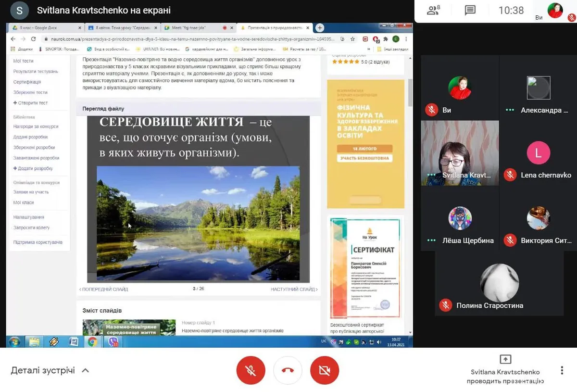The image size is (577, 392).
Task: Open the participants list icon
Action: pyautogui.click(x=433, y=11)
